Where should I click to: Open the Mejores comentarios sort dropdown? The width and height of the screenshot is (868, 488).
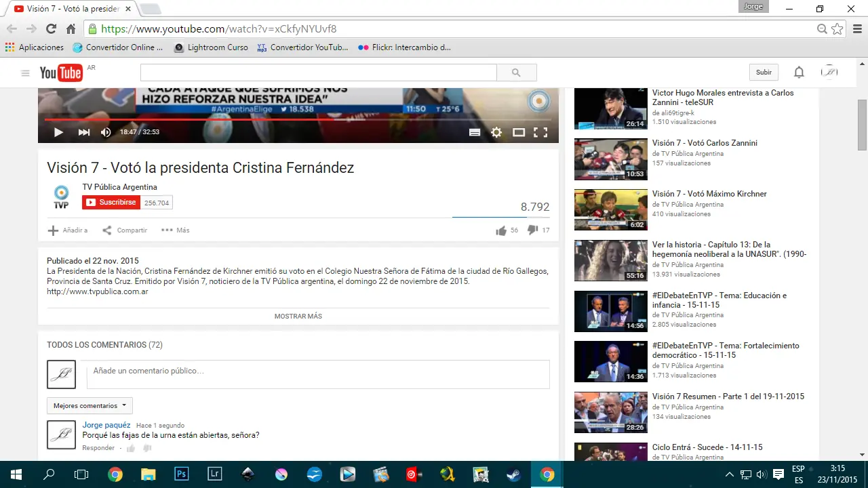[x=90, y=406]
